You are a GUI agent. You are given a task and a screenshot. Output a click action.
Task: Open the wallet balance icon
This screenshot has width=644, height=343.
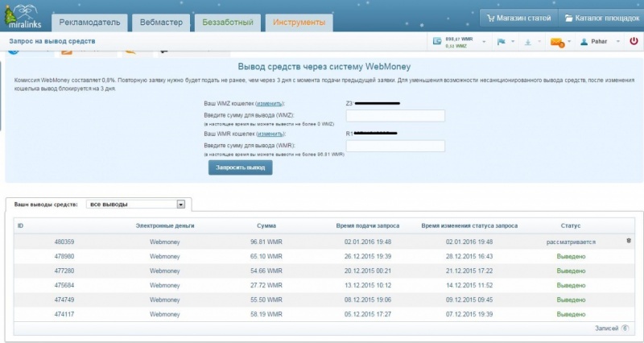point(437,42)
